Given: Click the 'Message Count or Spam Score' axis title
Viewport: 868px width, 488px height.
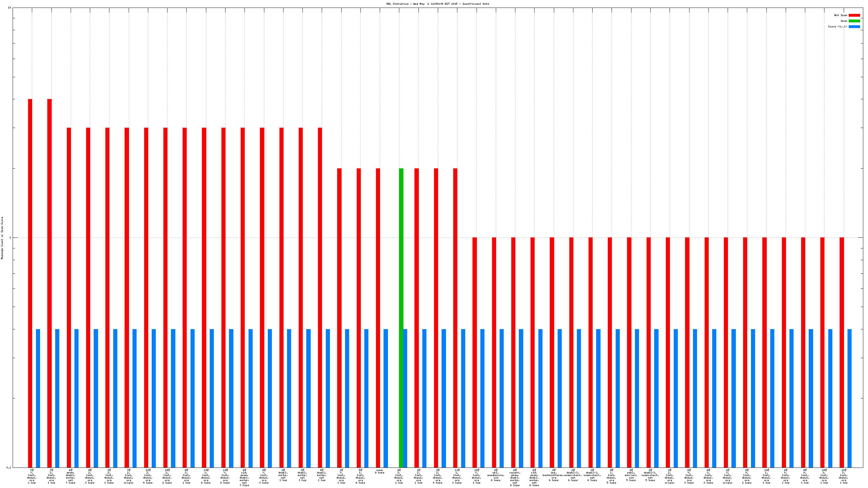Looking at the screenshot, I should tap(2, 238).
